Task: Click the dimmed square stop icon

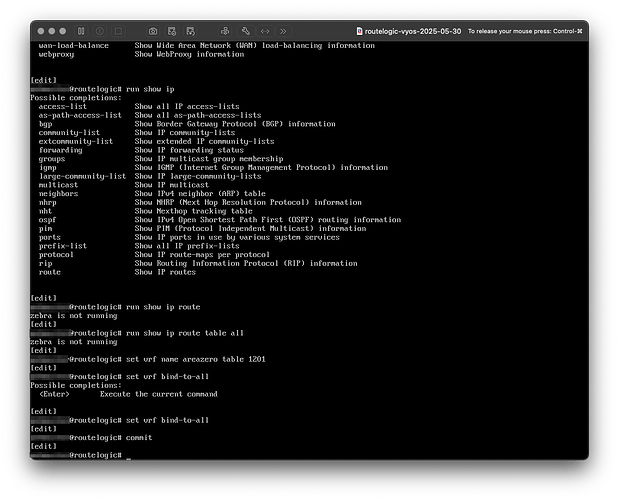Action: coord(118,31)
